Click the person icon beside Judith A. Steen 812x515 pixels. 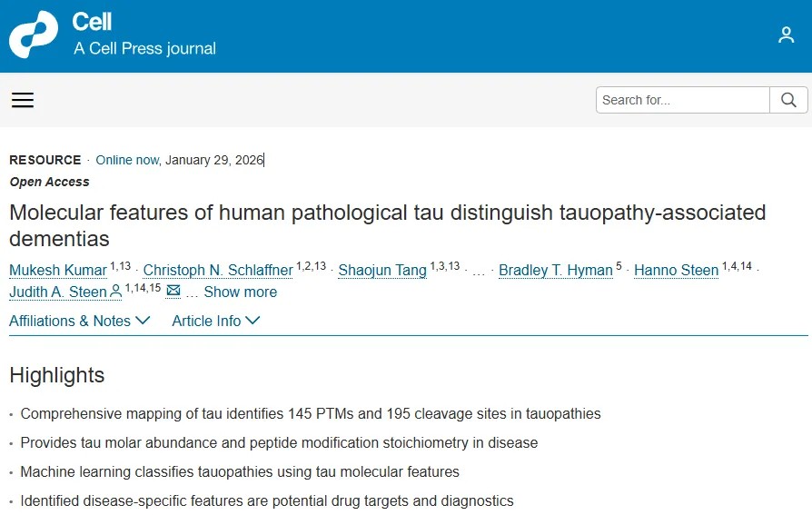tap(115, 292)
